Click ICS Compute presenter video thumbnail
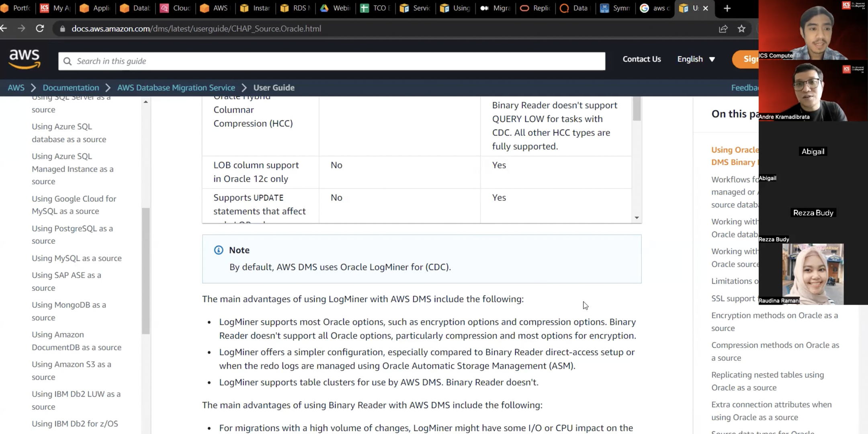Viewport: 868px width, 434px height. 813,30
